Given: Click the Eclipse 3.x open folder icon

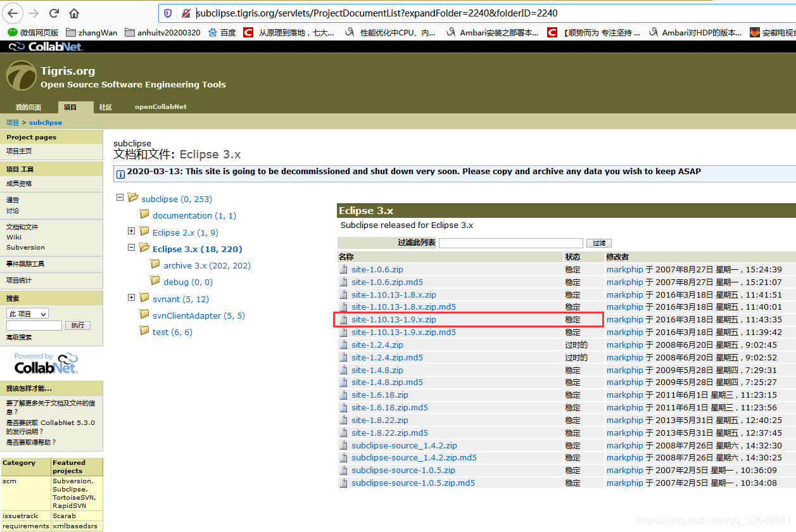Looking at the screenshot, I should coord(144,248).
